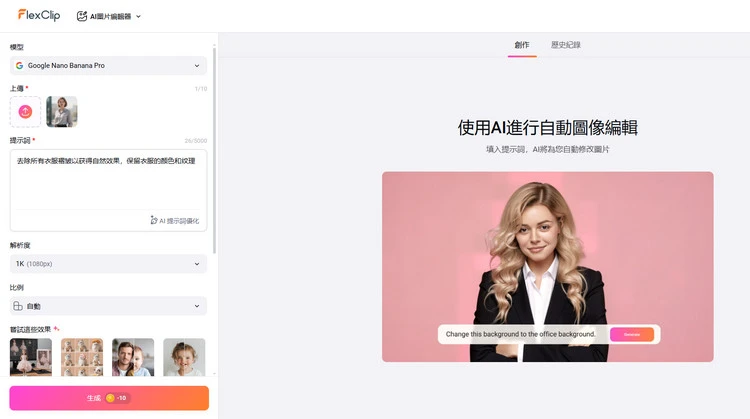750x419 pixels.
Task: Select the toddler portrait effect thumbnail
Action: point(184,357)
